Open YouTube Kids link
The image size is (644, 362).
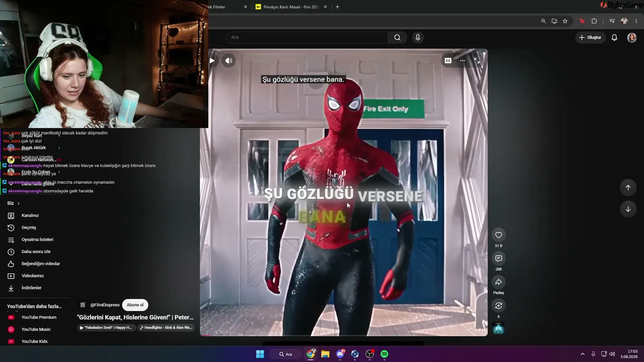[34, 341]
